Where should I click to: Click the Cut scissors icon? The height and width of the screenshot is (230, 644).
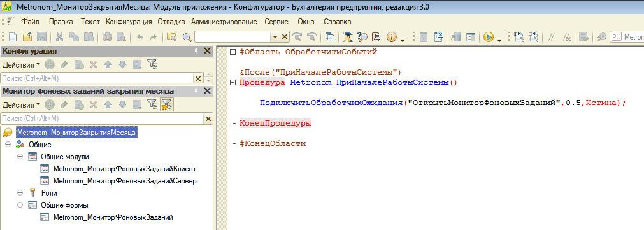[59, 37]
